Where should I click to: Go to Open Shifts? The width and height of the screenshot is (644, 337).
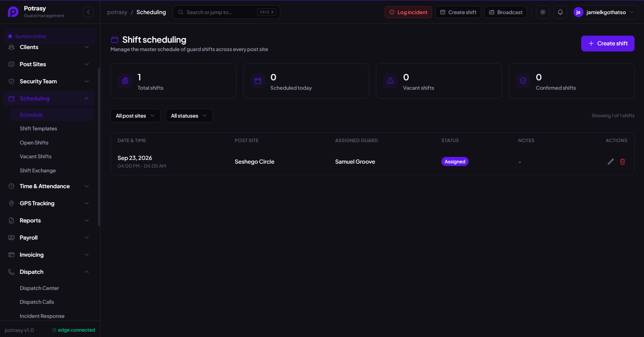[x=34, y=143]
